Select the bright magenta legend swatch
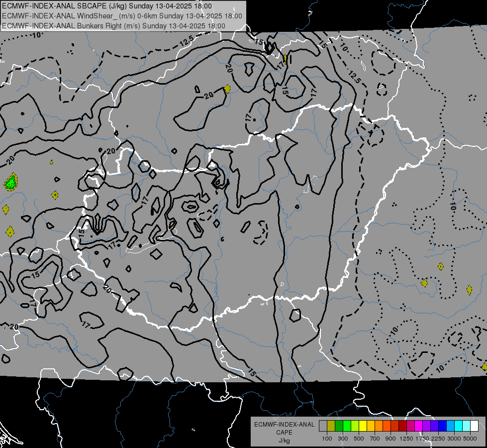Image resolution: width=487 pixels, height=448 pixels. (x=419, y=426)
